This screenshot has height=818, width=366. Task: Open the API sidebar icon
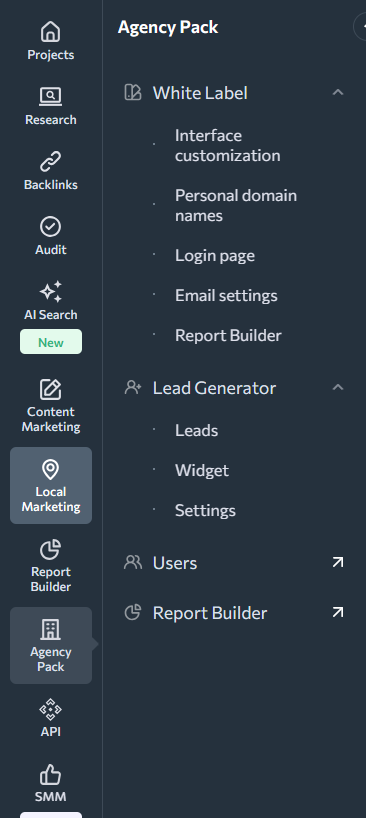(51, 710)
